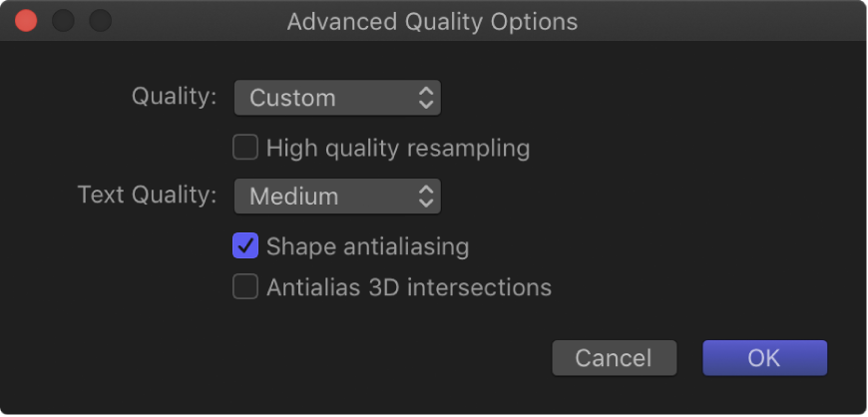Enable Antialias 3D intersections checkbox
Screen dimensions: 868x417
click(x=245, y=287)
